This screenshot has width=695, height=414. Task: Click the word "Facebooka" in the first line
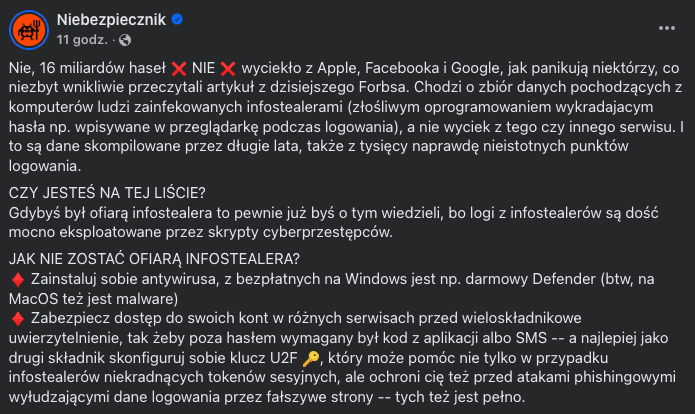click(x=402, y=68)
